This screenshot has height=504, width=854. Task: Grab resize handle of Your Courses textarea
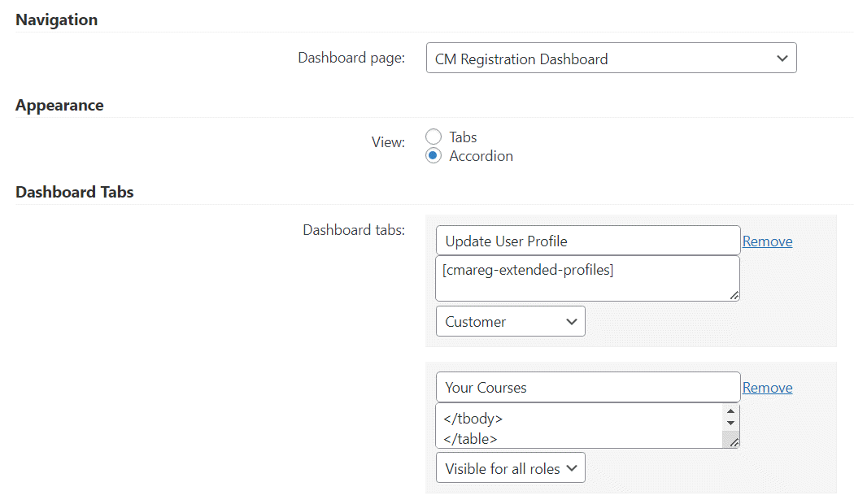click(x=734, y=442)
